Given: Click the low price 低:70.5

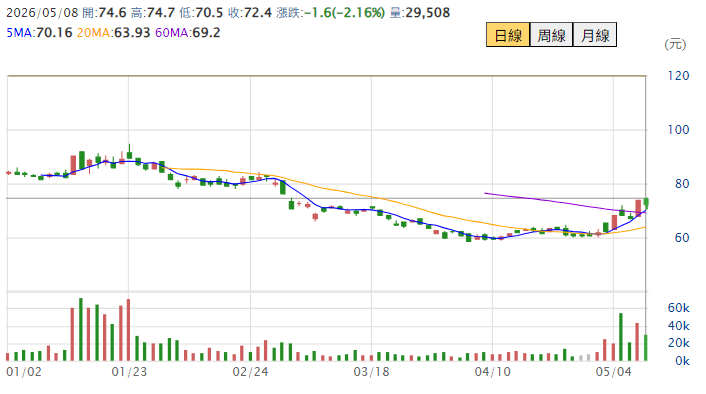Looking at the screenshot, I should pos(201,13).
